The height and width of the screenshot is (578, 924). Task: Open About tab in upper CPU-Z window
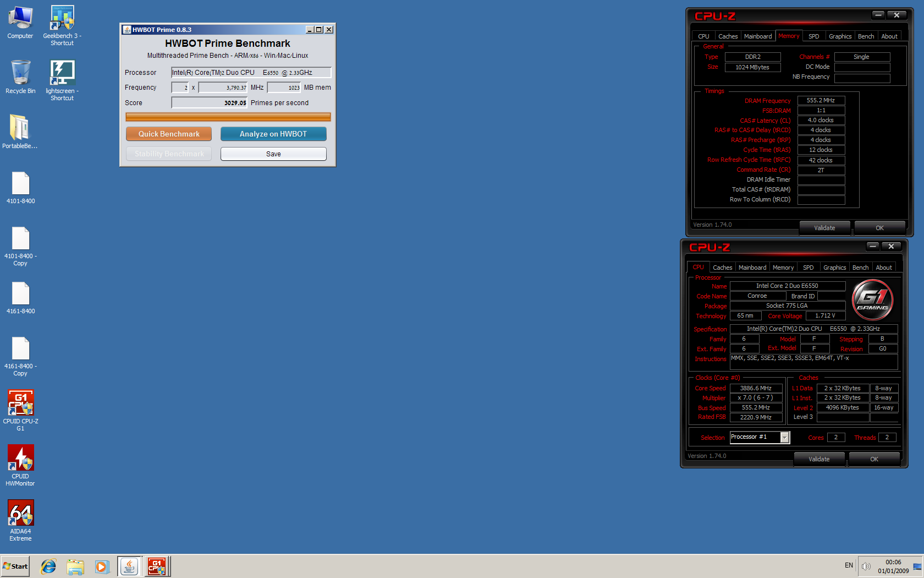click(889, 36)
